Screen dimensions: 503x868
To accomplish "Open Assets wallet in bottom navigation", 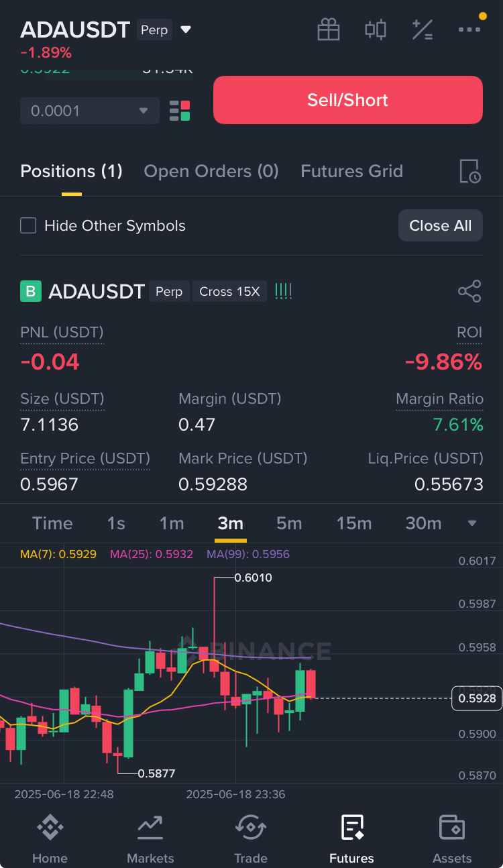I will pos(452,838).
